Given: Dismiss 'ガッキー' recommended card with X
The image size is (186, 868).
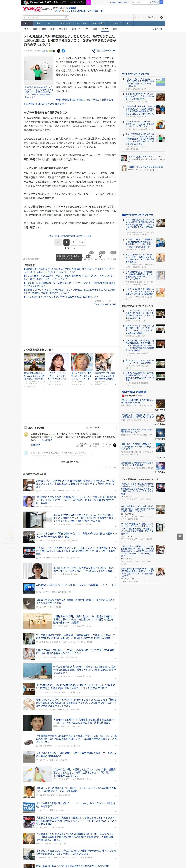Looking at the screenshot, I should 68,385.
